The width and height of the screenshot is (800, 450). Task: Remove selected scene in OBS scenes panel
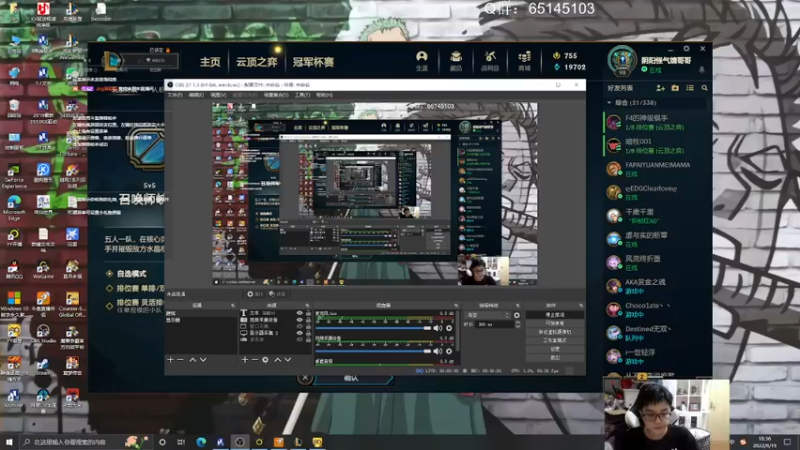click(x=180, y=360)
